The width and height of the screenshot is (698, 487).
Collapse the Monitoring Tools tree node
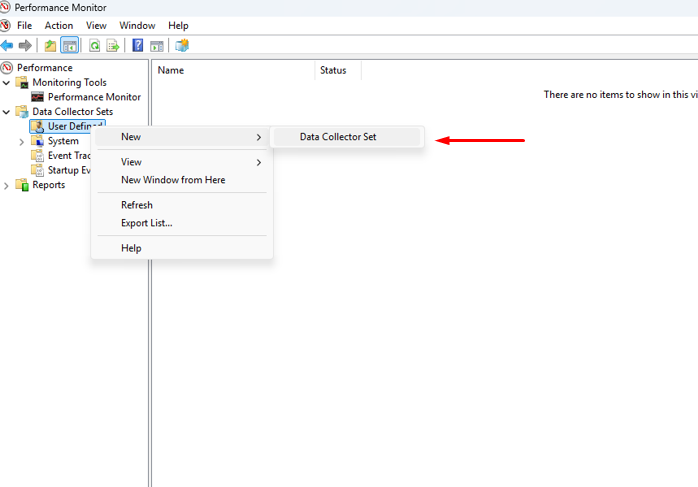coord(7,83)
